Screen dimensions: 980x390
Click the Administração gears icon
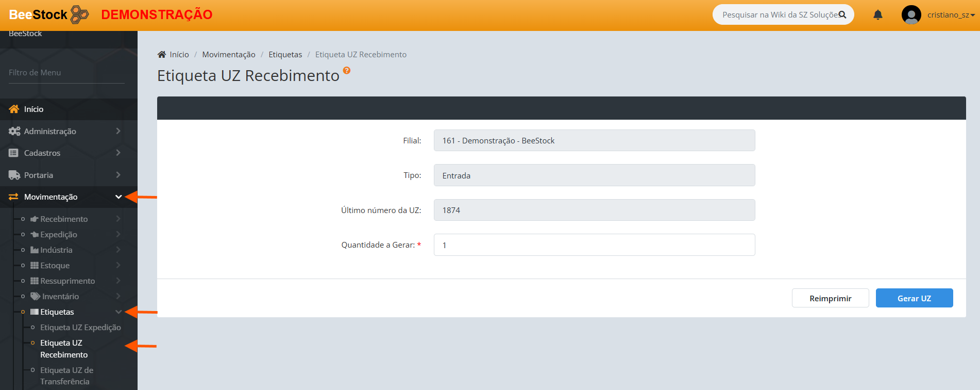pyautogui.click(x=14, y=132)
